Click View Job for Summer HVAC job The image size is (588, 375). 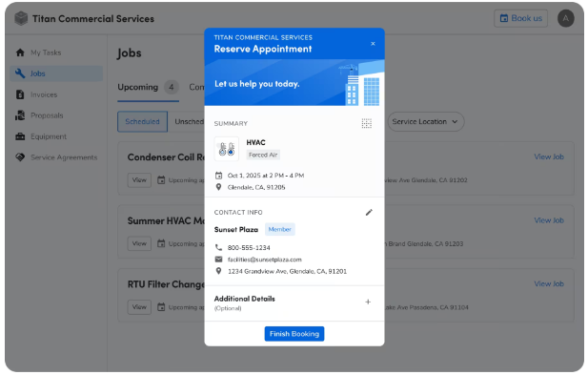pyautogui.click(x=549, y=220)
